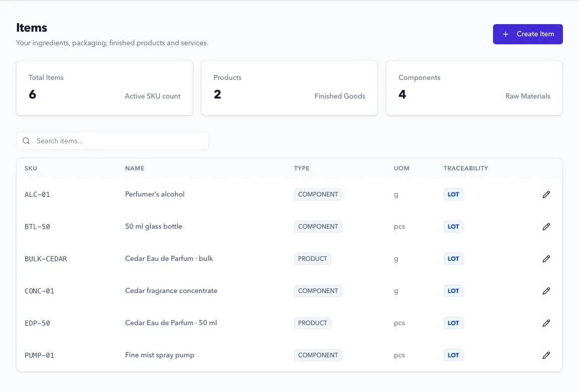Viewport: 579px width, 392px height.
Task: Select SKU ALC-01
Action: 37,194
